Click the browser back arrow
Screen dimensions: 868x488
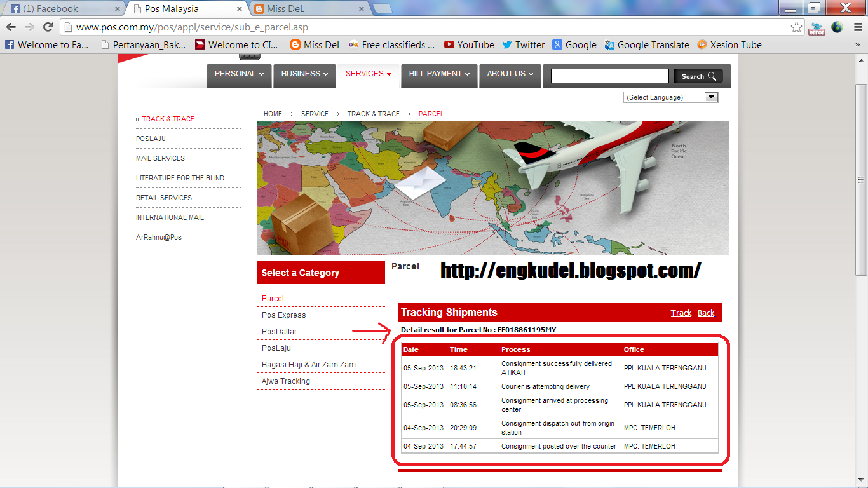[x=10, y=28]
